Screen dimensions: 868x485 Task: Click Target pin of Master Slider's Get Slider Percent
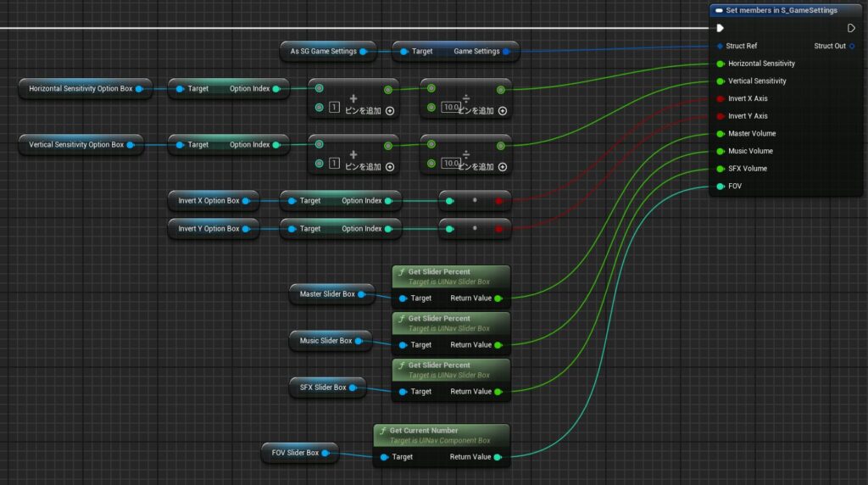(403, 298)
